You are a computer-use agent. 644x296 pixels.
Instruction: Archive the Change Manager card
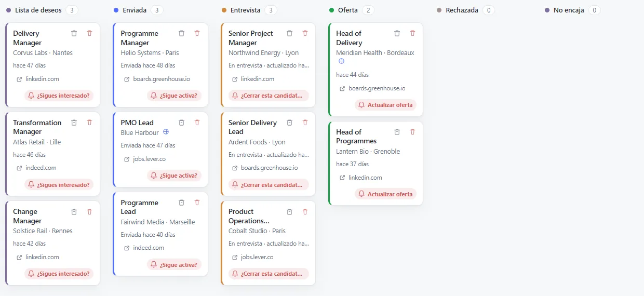click(74, 212)
